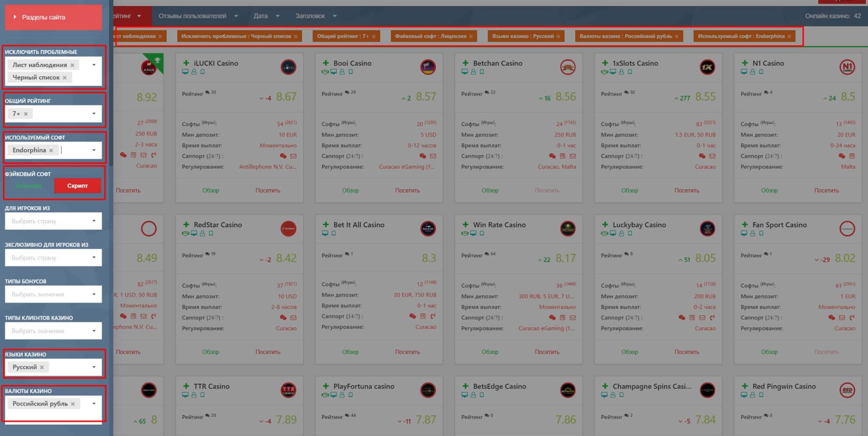Open the Типы клиентов казино dropdown

[x=53, y=331]
